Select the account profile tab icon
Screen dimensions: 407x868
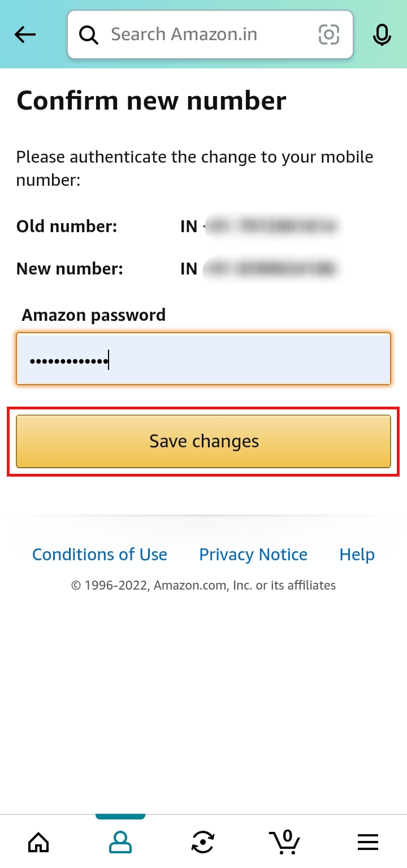120,843
